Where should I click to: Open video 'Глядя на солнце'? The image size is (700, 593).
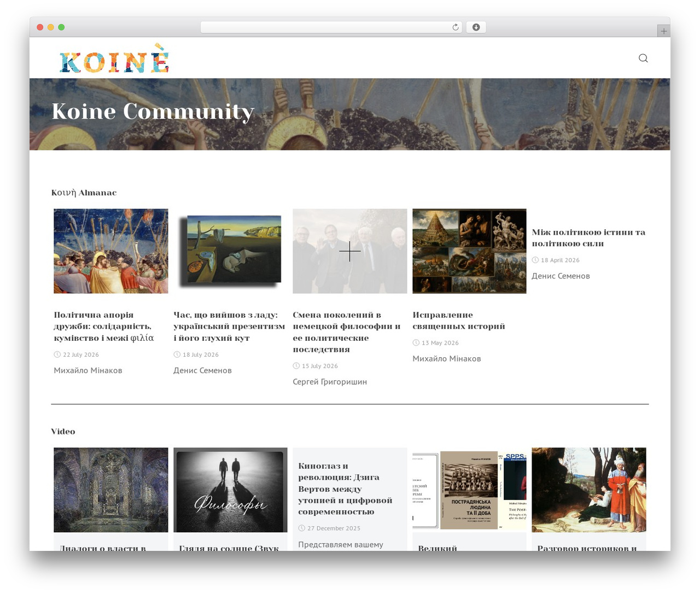tap(229, 548)
